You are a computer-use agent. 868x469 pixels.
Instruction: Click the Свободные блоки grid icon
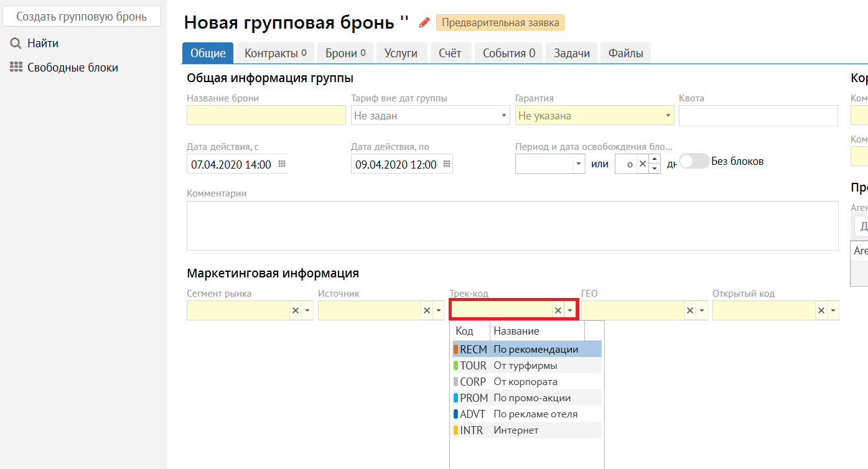click(16, 68)
